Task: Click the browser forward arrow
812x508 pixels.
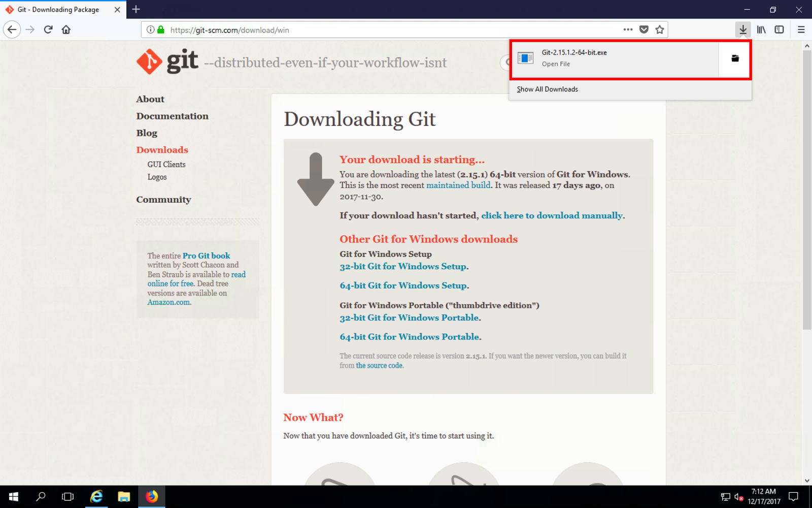Action: 30,29
